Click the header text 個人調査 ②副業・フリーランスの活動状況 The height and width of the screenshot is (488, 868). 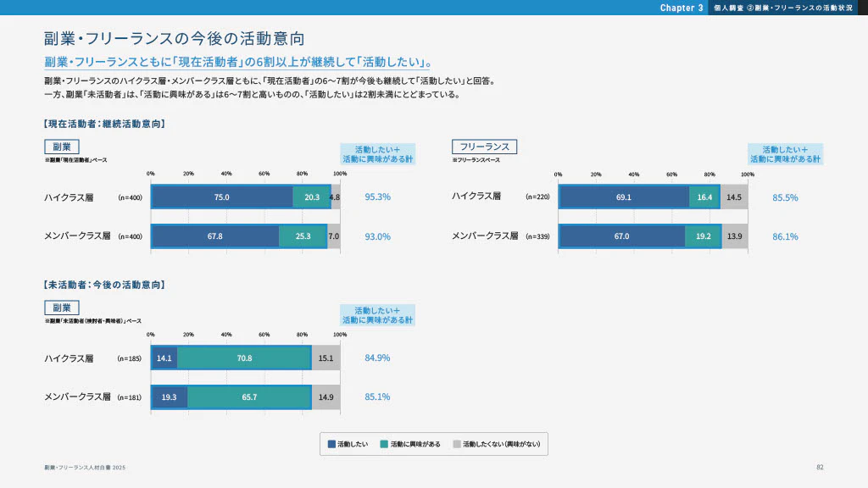point(783,8)
